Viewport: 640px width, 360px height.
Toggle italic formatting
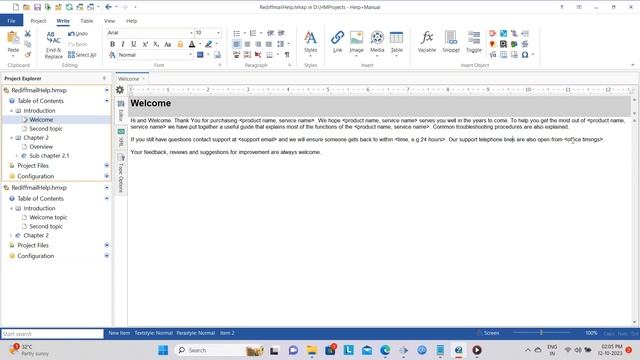(123, 44)
